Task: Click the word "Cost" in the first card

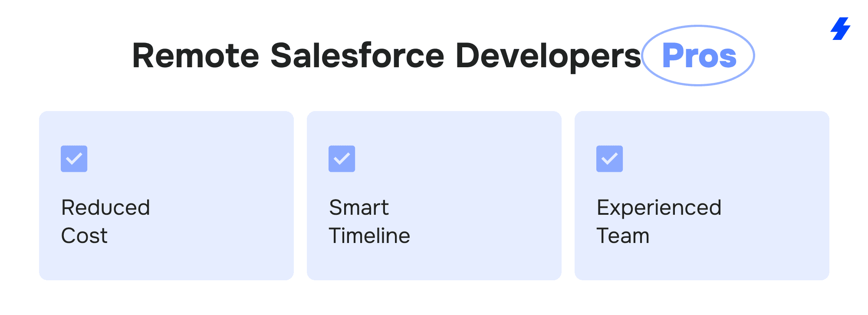Action: 84,236
